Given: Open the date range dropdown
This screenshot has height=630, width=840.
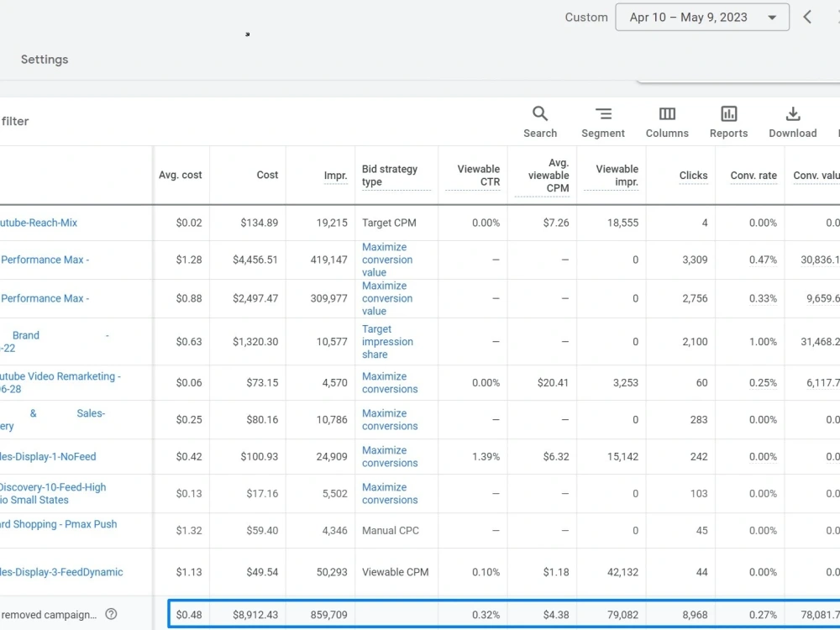Looking at the screenshot, I should tap(701, 17).
